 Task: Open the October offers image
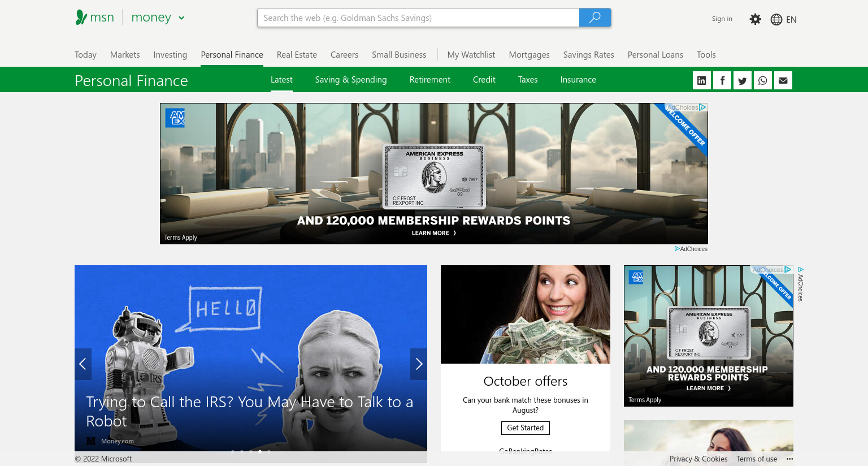point(526,314)
